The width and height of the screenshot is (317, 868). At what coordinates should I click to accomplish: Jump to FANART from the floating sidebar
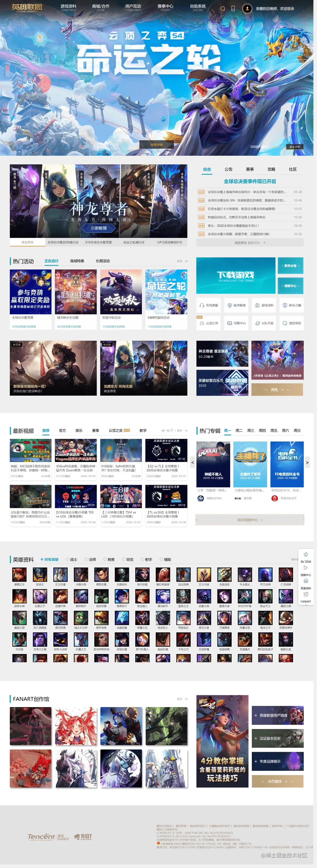pos(306,597)
